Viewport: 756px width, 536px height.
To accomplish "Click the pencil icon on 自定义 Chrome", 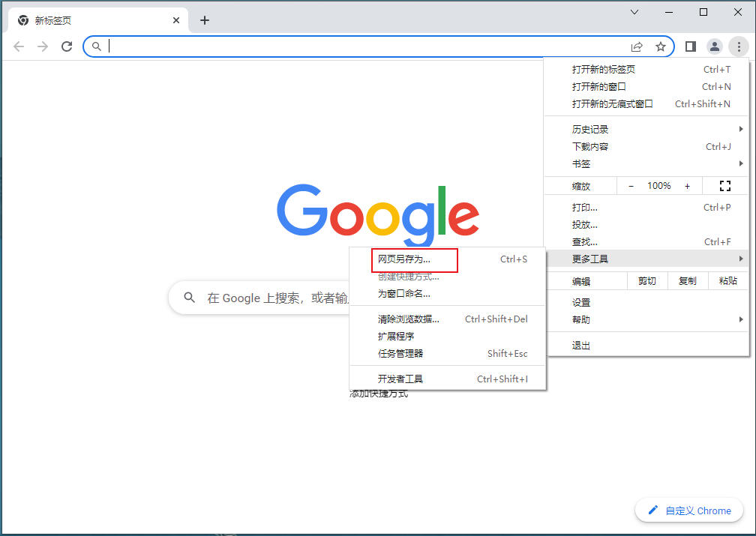I will click(x=653, y=510).
